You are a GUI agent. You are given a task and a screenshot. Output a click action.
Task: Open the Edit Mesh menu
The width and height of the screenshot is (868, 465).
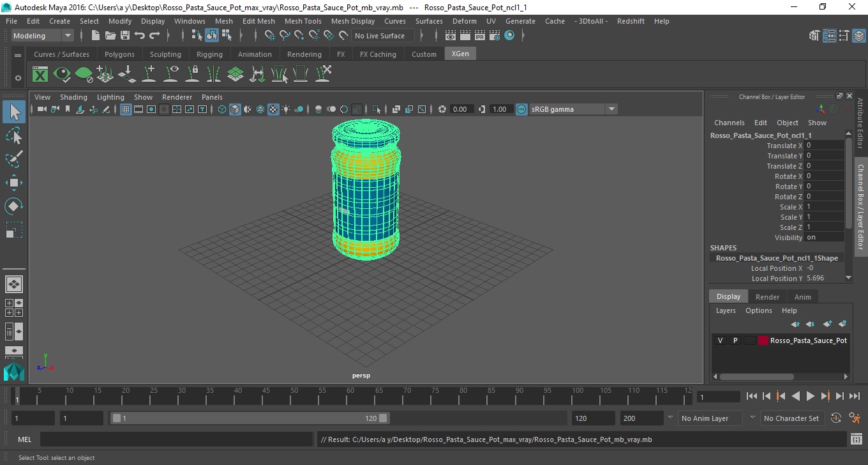(x=258, y=21)
